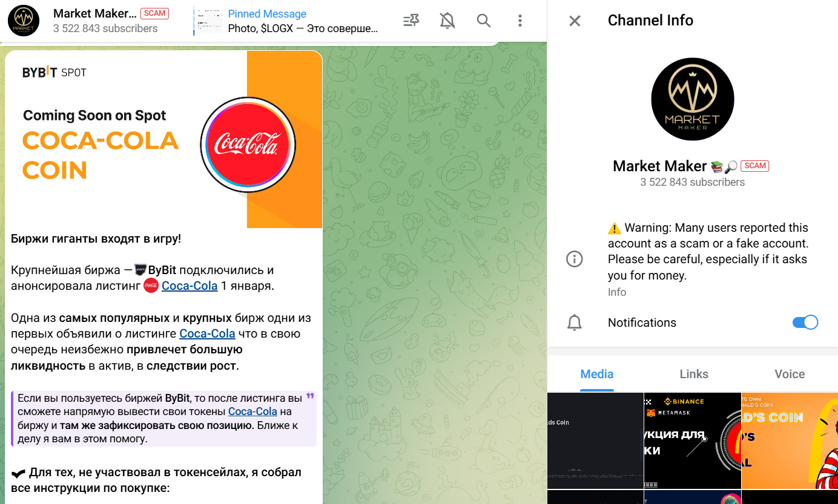This screenshot has height=504, width=838.
Task: Open the Coca-Cola Coin Bybit image
Action: click(163, 139)
